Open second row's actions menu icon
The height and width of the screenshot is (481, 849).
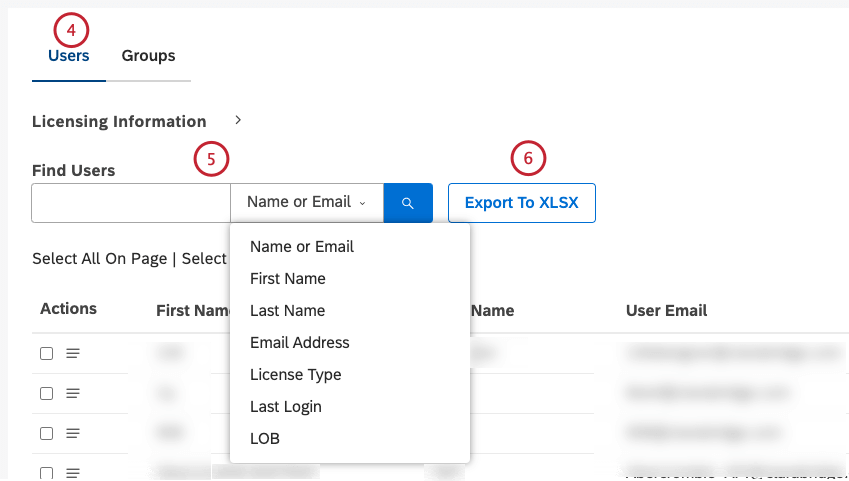(73, 393)
